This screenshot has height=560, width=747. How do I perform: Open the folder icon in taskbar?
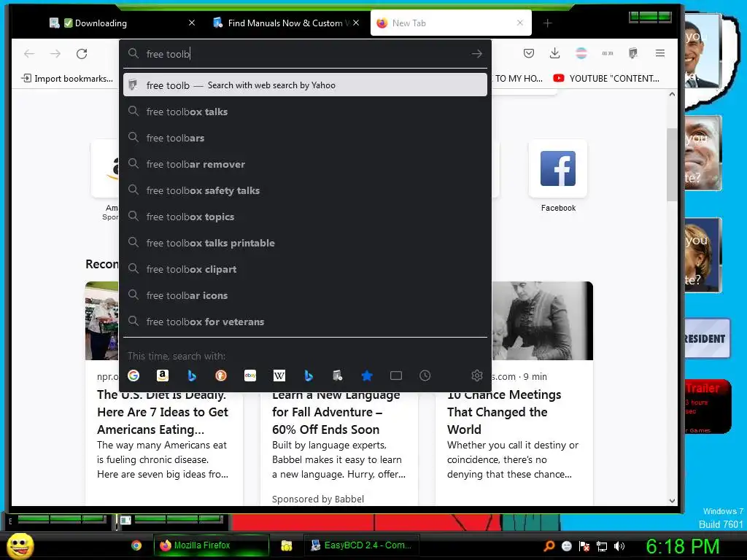coord(286,545)
